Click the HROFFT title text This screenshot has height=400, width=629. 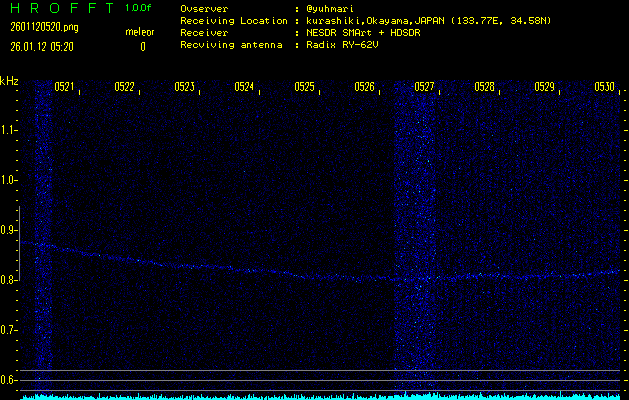pos(59,8)
